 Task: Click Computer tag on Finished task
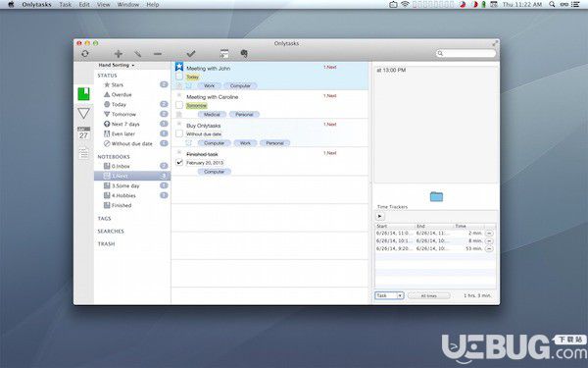[214, 172]
